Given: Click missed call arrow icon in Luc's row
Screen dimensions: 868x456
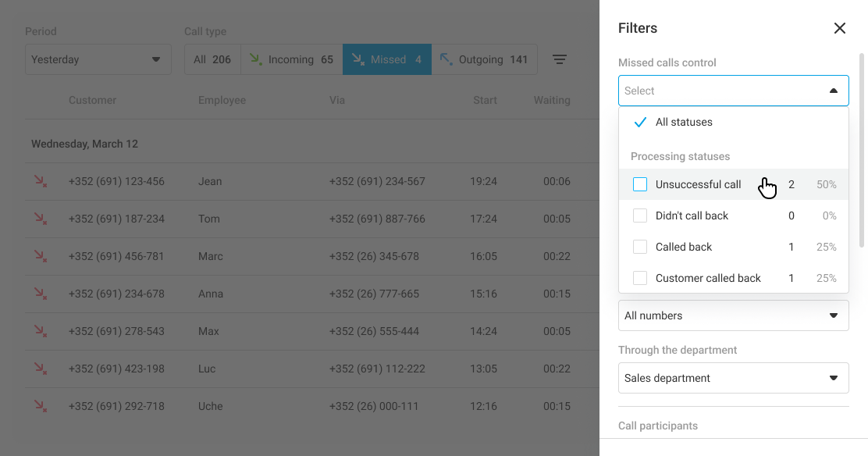Looking at the screenshot, I should point(40,369).
